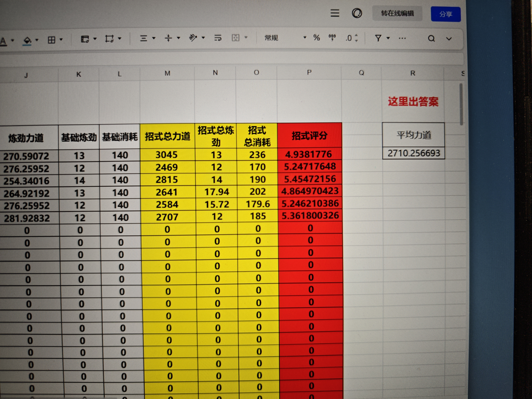Select the cell with value 3045

point(168,155)
